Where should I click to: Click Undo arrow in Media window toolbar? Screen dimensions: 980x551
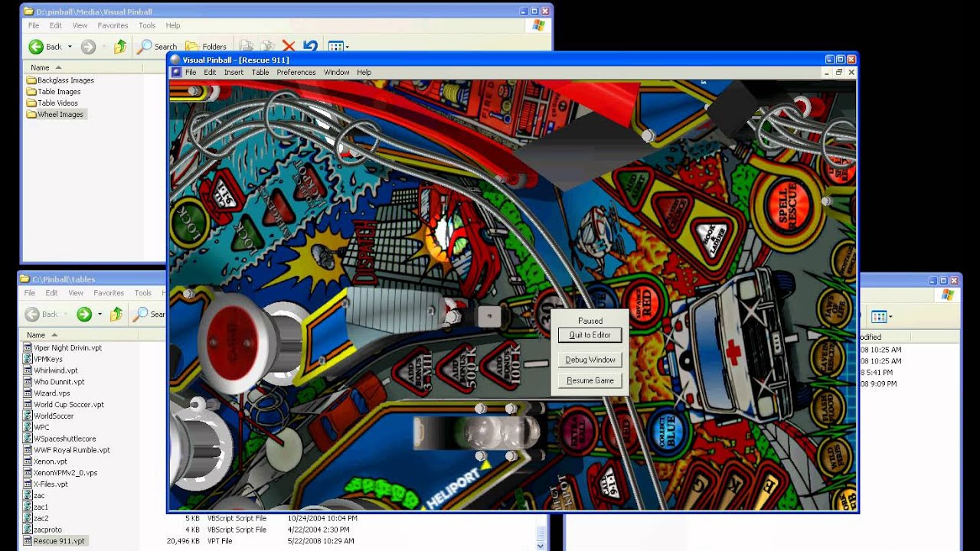coord(310,47)
